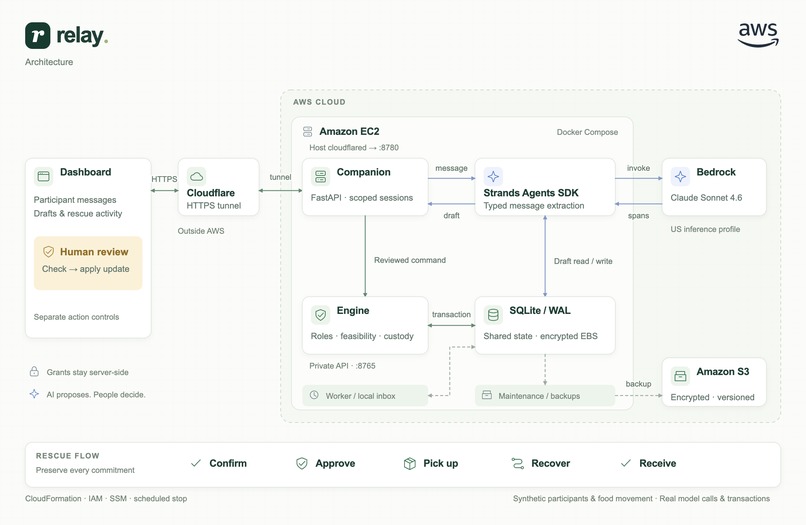
Task: Click the relay logo icon
Action: click(x=38, y=35)
